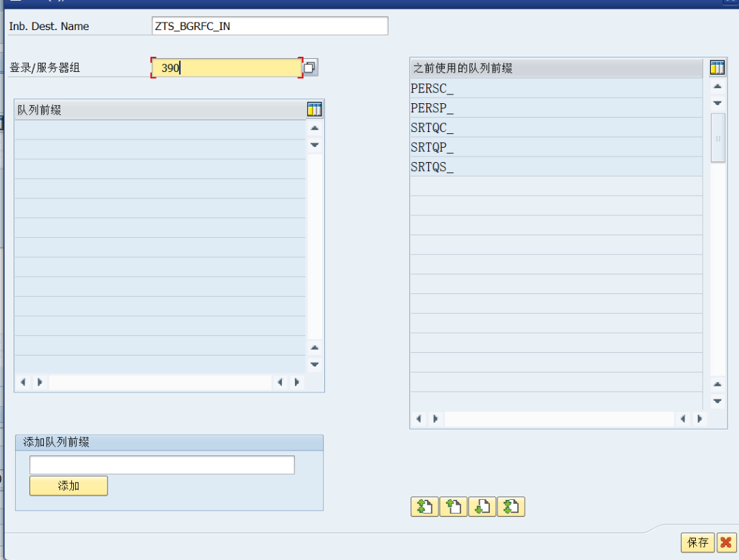
Task: Click vertical scrollbar thumb of 之前使用的队列前缀 table
Action: [x=718, y=138]
